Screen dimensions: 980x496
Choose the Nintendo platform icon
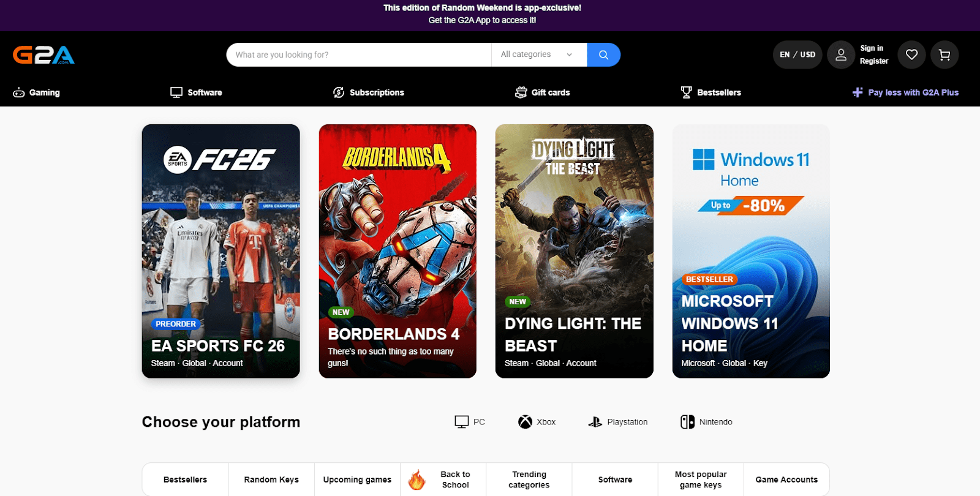[x=687, y=422]
